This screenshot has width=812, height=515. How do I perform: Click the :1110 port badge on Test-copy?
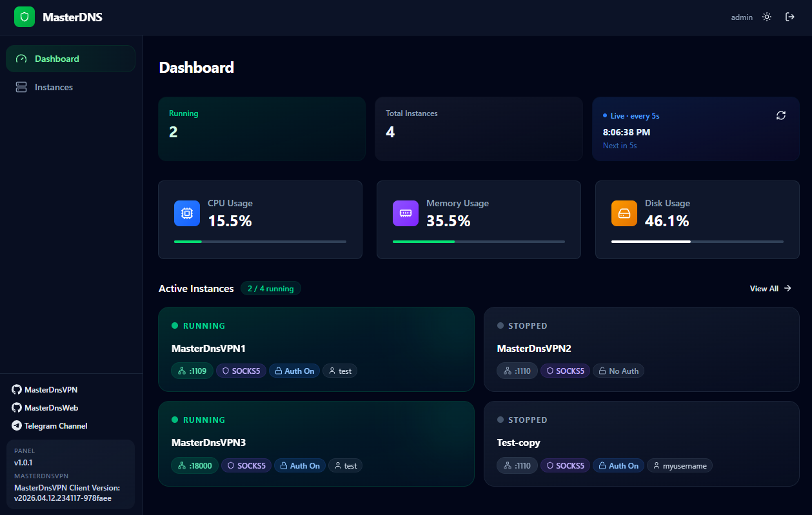click(517, 465)
